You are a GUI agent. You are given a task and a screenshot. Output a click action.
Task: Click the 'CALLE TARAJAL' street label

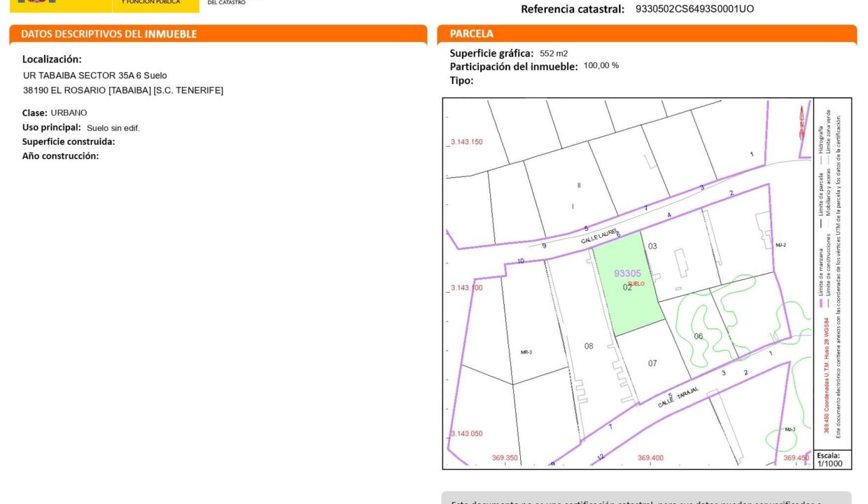click(x=678, y=396)
